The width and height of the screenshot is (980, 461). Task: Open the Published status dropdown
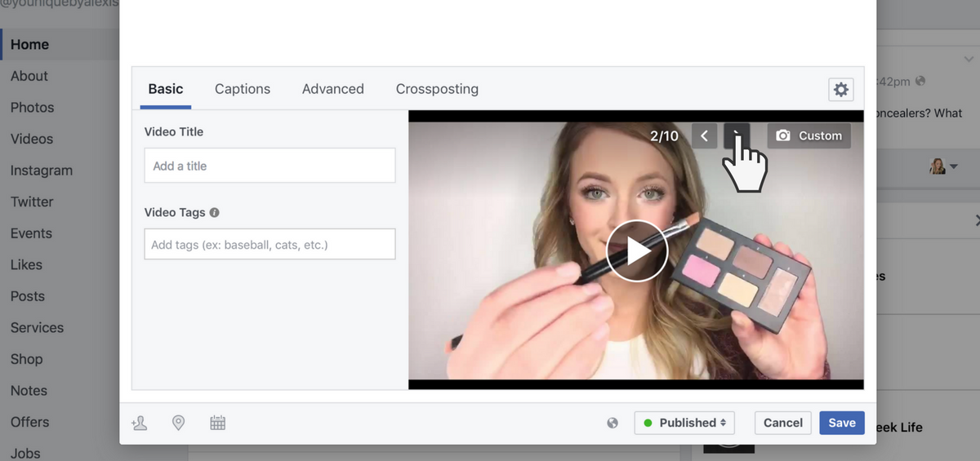(684, 423)
